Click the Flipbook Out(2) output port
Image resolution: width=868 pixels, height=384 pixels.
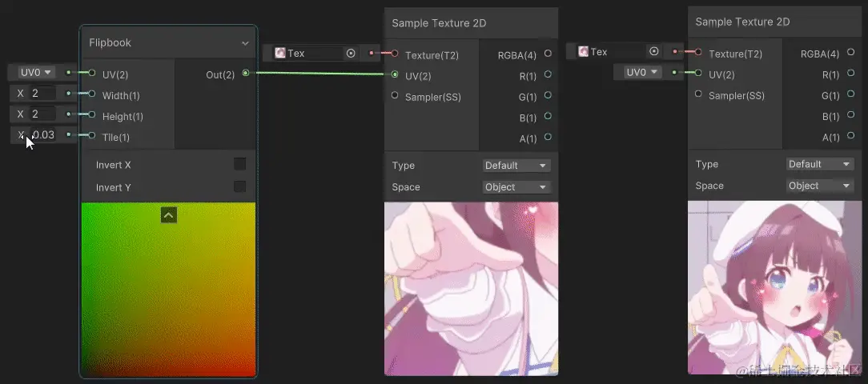(245, 73)
